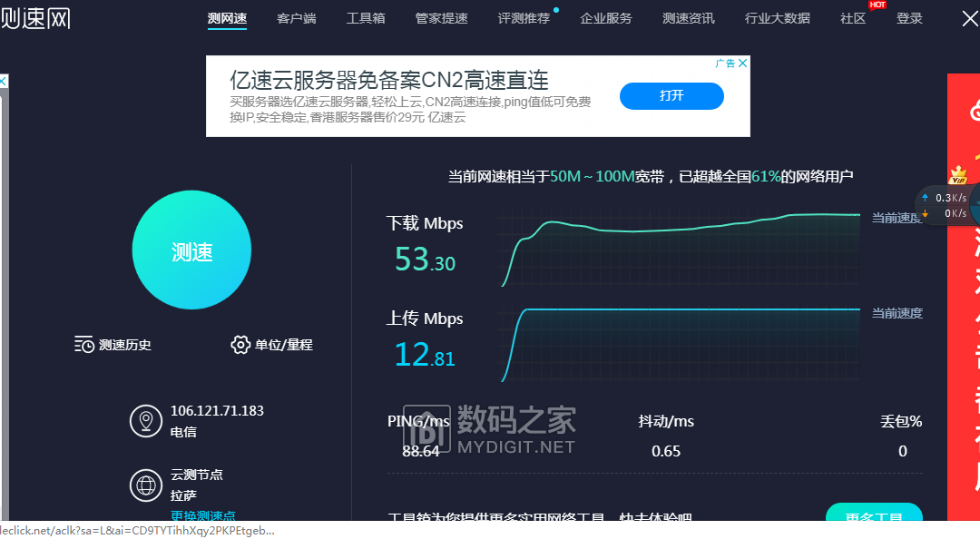Open 评测推荐 navigation item
The width and height of the screenshot is (980, 539).
[524, 18]
